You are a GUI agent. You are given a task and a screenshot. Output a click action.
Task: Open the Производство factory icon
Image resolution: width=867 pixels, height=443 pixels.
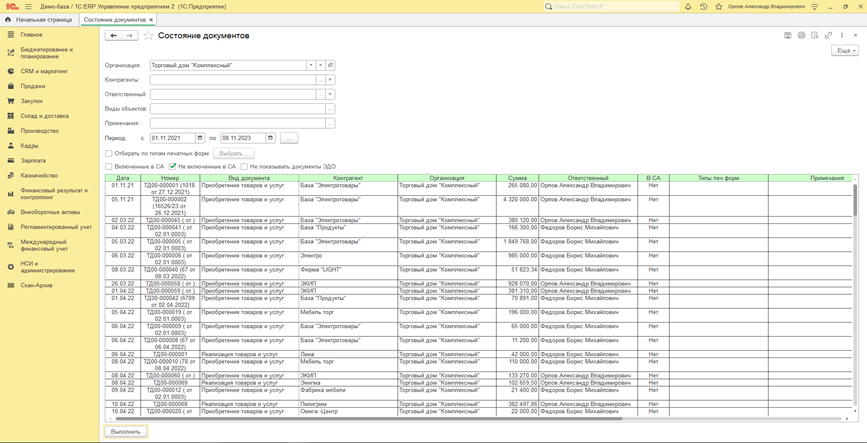[x=10, y=131]
